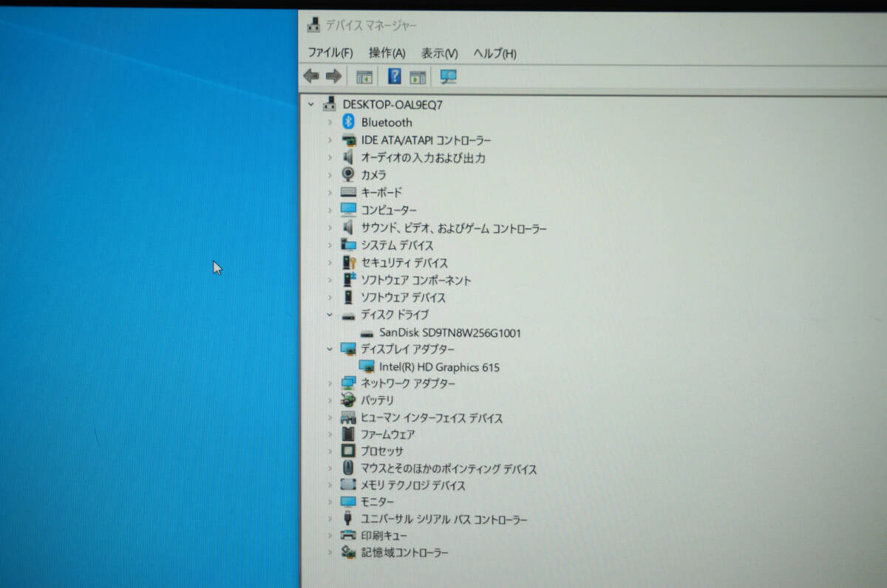
Task: Scan for hardware changes using the monitor icon
Action: (448, 77)
